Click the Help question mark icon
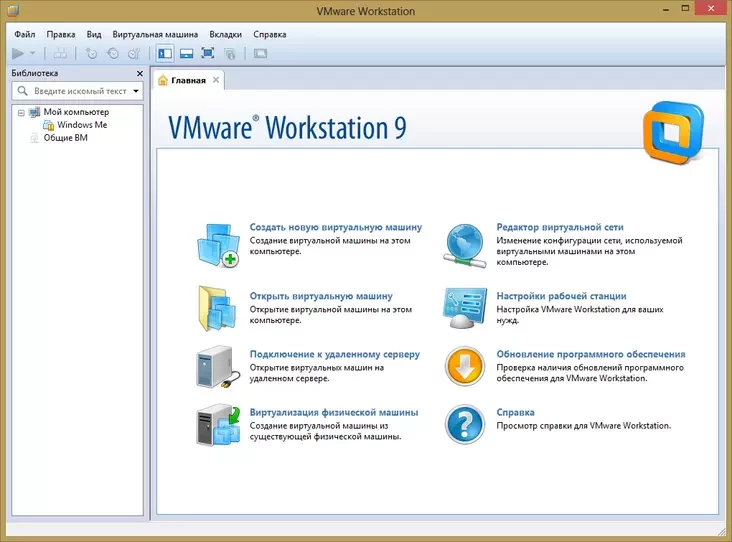Screen dimensions: 732x542 [465, 423]
